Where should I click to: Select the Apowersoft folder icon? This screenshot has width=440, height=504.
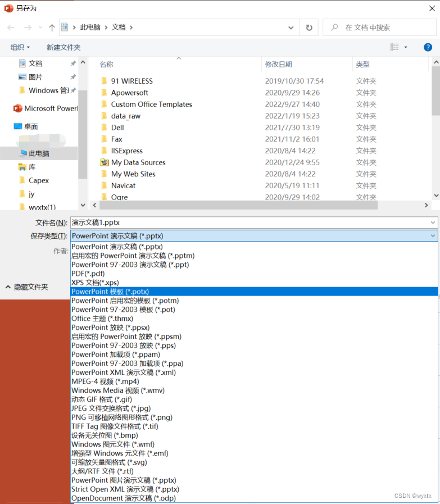pyautogui.click(x=104, y=93)
